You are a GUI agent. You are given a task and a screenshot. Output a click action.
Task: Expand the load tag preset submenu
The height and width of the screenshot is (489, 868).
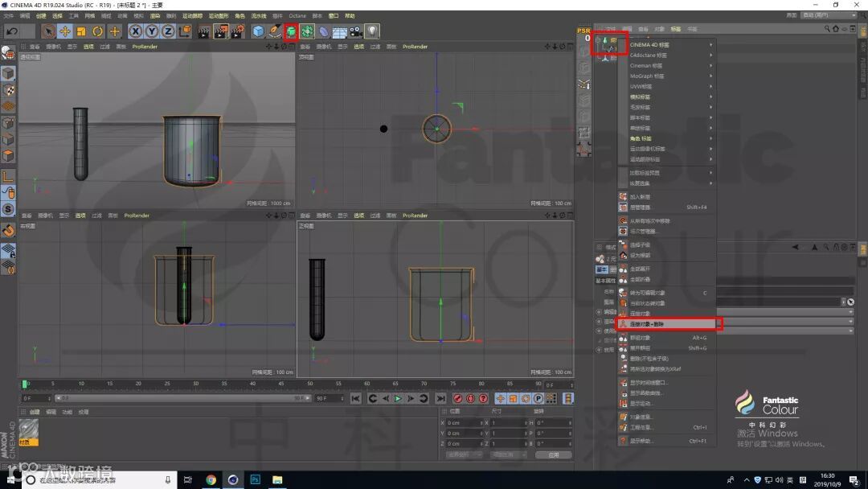[666, 173]
